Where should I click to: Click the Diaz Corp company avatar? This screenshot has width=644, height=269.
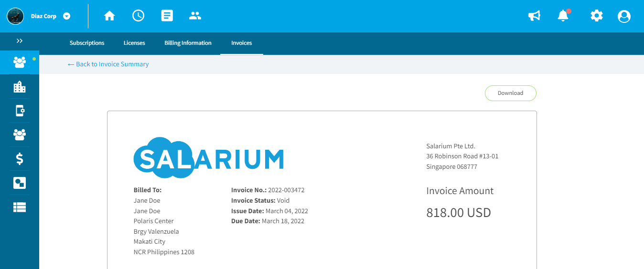[x=15, y=16]
